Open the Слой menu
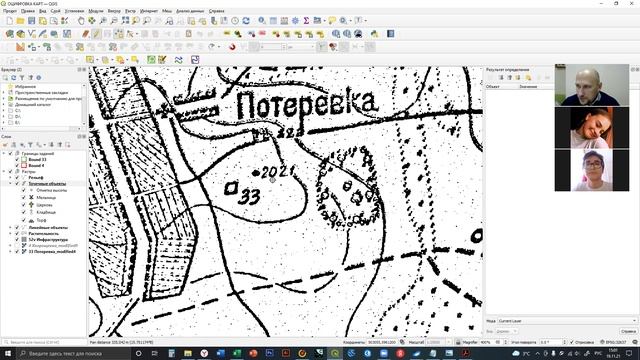The image size is (640, 360). [x=55, y=11]
